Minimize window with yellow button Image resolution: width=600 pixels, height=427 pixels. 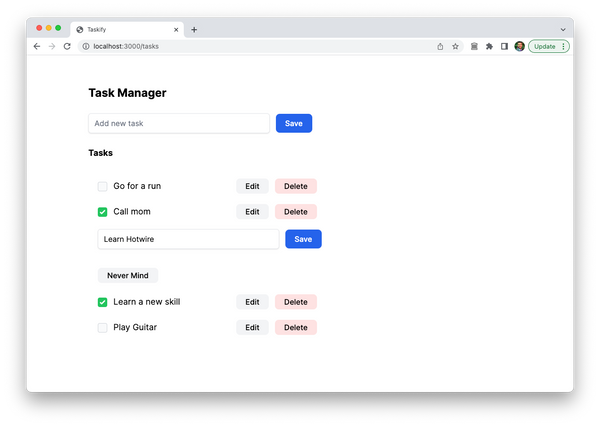tap(49, 28)
